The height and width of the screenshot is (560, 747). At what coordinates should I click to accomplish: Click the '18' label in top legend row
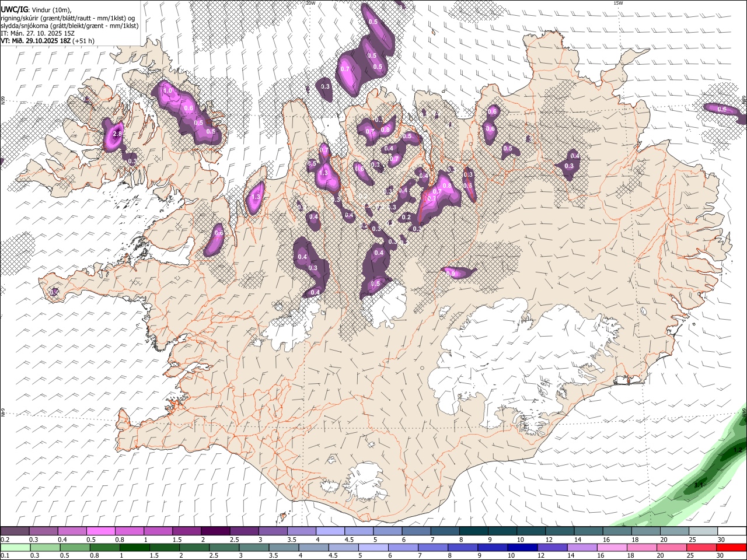(x=636, y=540)
